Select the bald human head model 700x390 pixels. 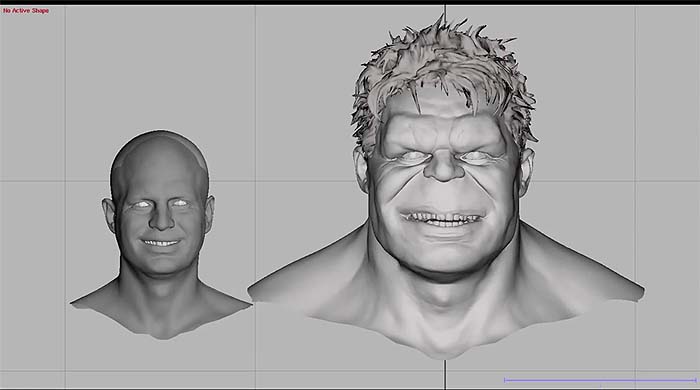coord(161,235)
